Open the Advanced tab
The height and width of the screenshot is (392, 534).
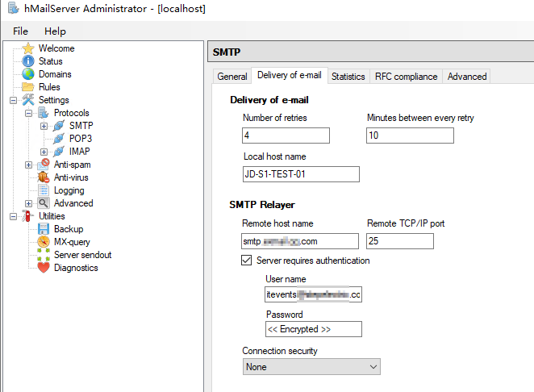click(467, 77)
